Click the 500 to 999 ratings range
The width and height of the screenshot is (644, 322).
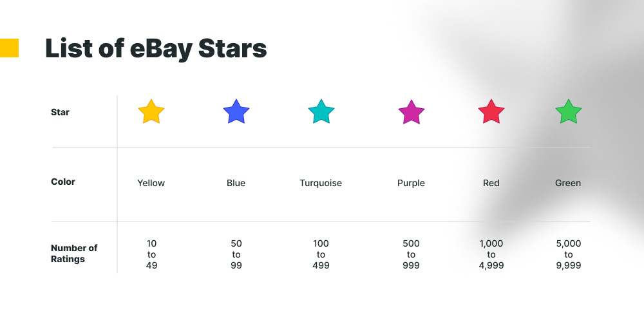pos(411,254)
